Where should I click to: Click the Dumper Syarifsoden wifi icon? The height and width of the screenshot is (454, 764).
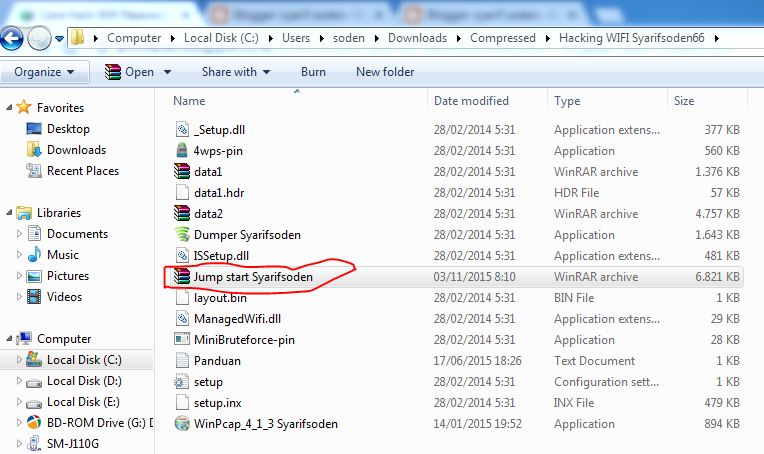tap(182, 234)
